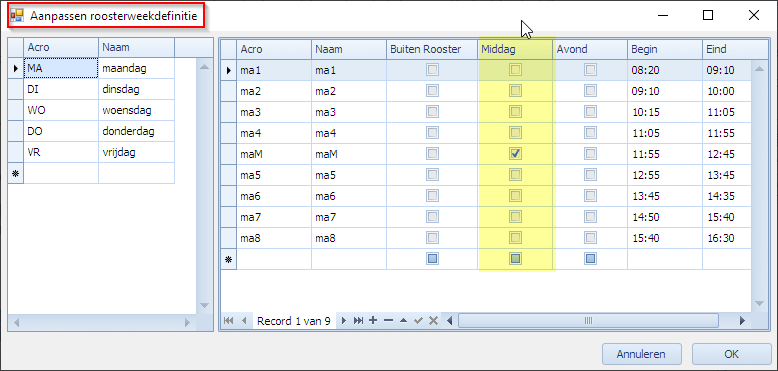Click Eind time 16:30 cell
Viewport: 778px width, 371px height.
click(x=727, y=238)
